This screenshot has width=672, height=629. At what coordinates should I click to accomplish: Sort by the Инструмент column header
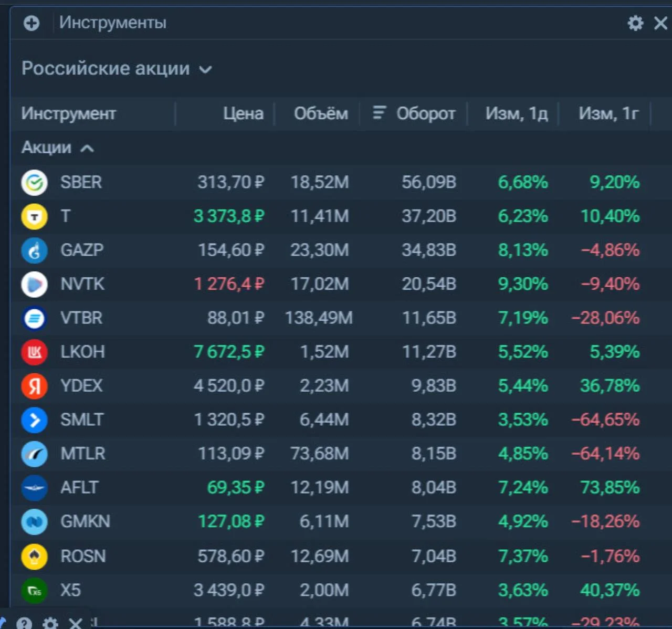pyautogui.click(x=69, y=113)
